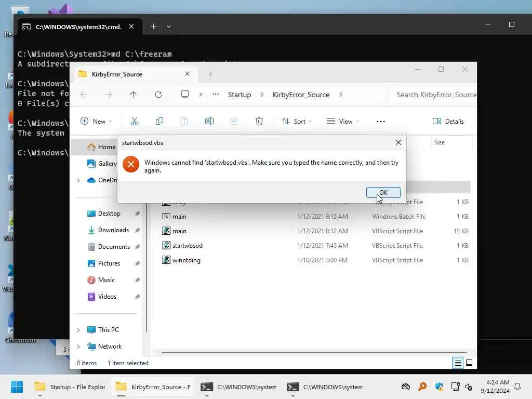Click the This PC monitor icon in address bar
Viewport: 532px width, 399px height.
coord(185,95)
